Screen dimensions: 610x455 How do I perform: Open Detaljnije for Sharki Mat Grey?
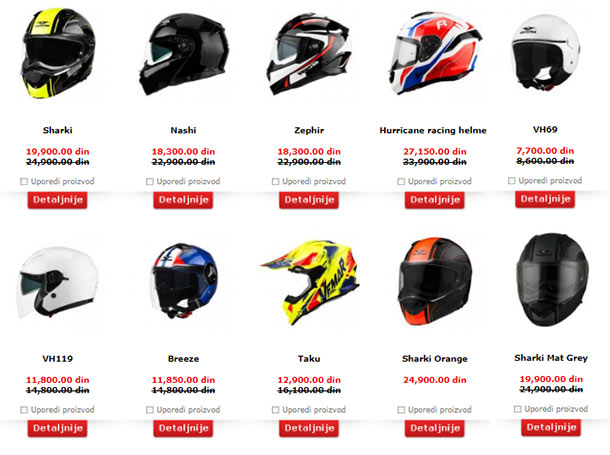[551, 427]
